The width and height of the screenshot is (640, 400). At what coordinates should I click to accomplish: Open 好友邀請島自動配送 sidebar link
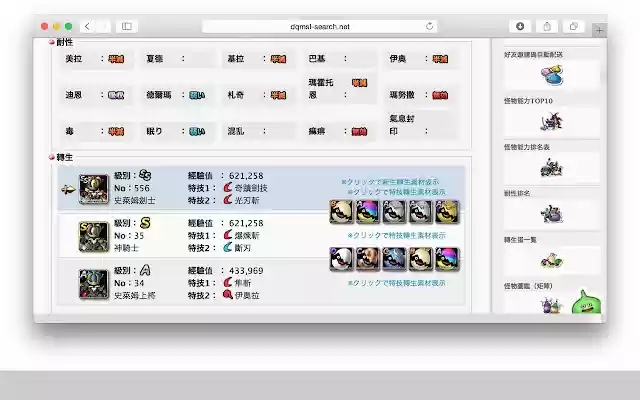point(533,54)
